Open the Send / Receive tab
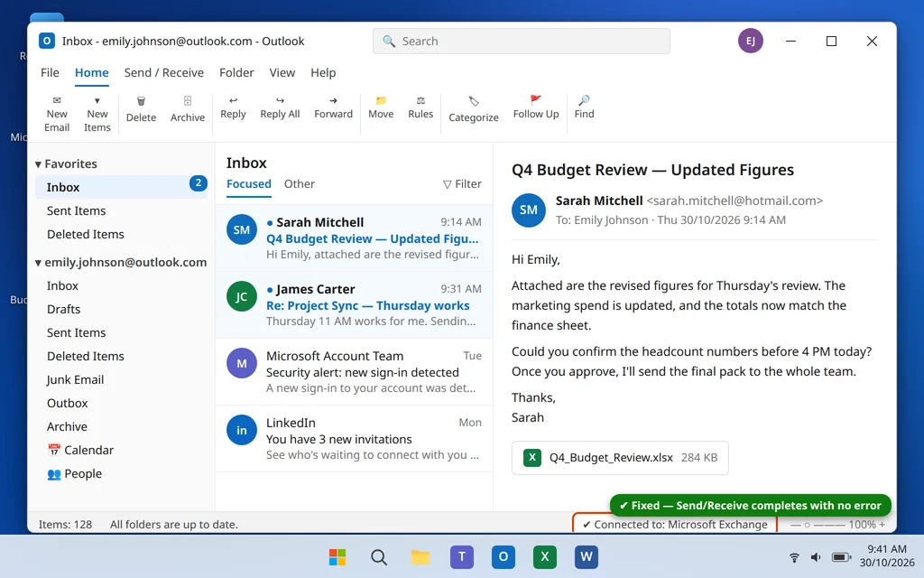Image resolution: width=924 pixels, height=578 pixels. click(164, 72)
